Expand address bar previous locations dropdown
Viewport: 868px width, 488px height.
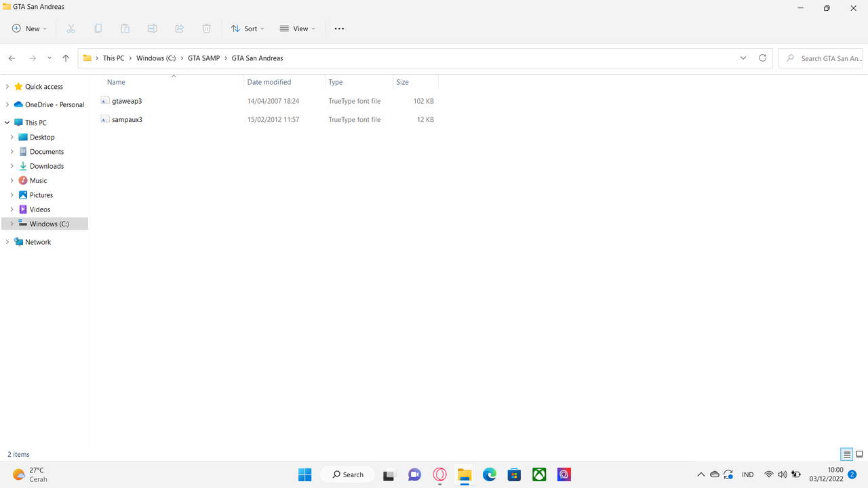[x=743, y=58]
